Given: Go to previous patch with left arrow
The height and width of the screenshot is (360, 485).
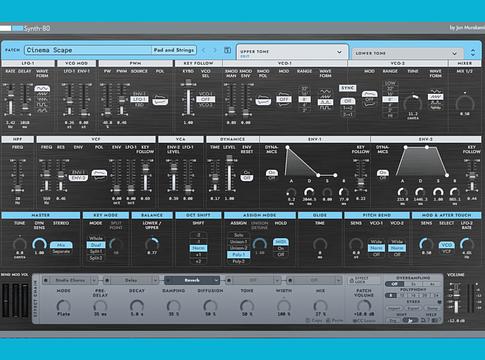Looking at the screenshot, I should (204, 50).
